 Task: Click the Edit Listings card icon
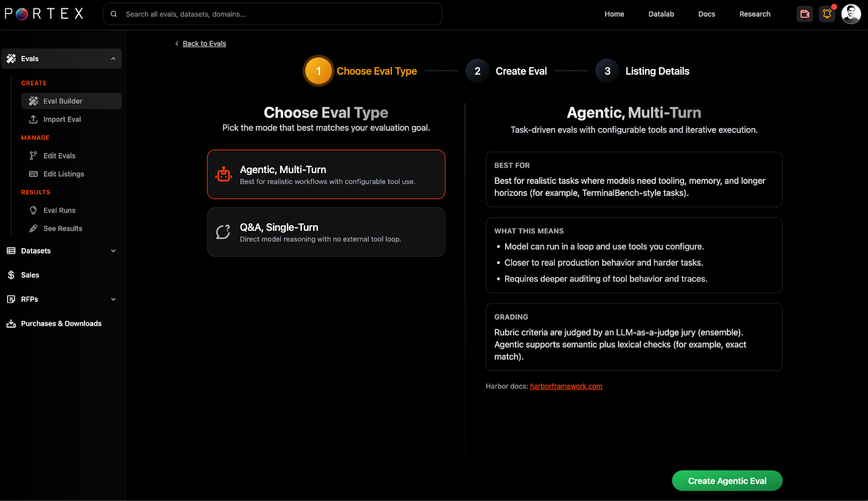point(33,174)
